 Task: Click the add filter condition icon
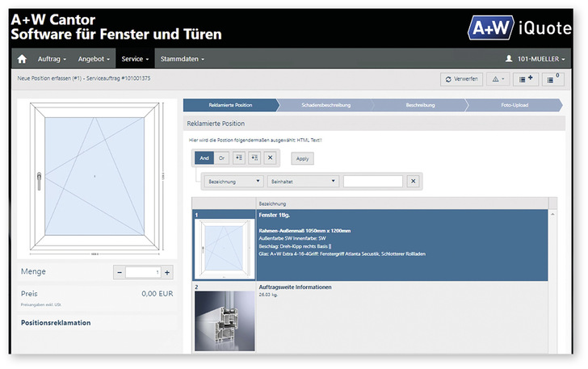pyautogui.click(x=238, y=158)
